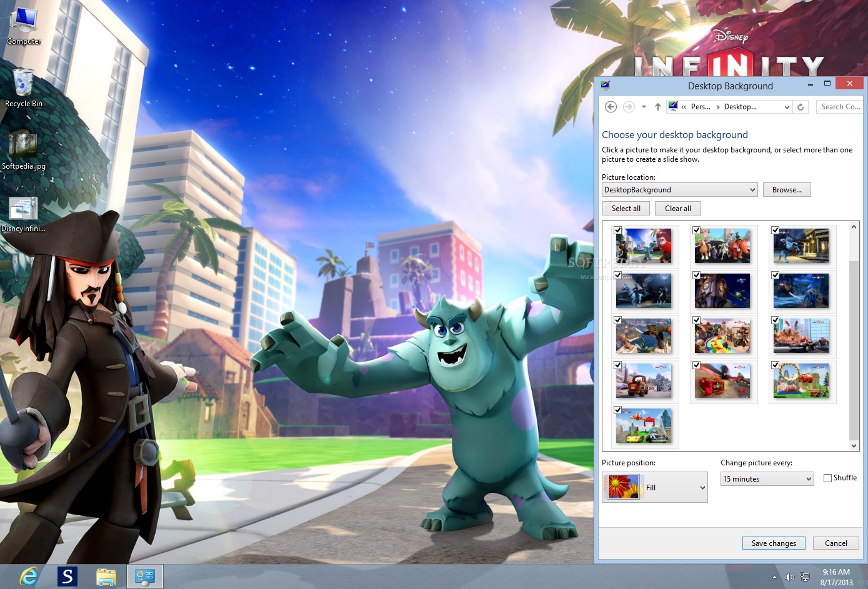Click the wallpaper list scroll down arrow

tap(854, 445)
